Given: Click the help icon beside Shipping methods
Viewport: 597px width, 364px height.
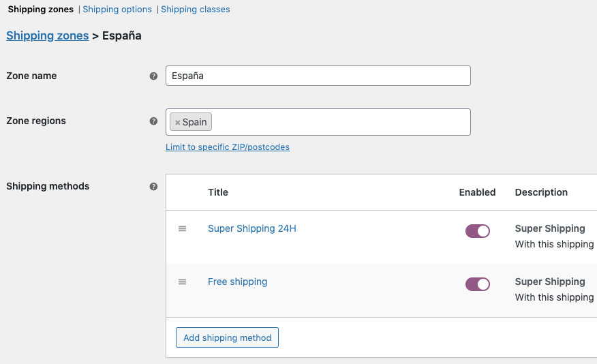Looking at the screenshot, I should pos(153,187).
